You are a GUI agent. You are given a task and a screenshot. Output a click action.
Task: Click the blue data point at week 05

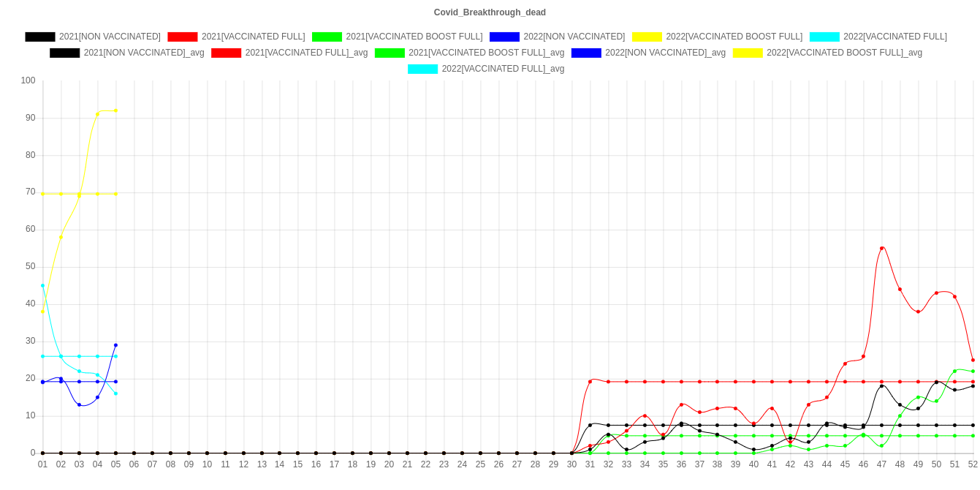pyautogui.click(x=115, y=345)
